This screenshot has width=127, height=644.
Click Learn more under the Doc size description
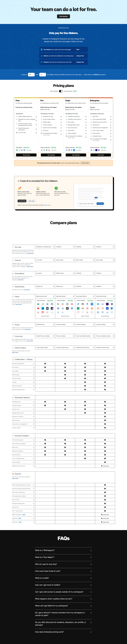pos(30,253)
